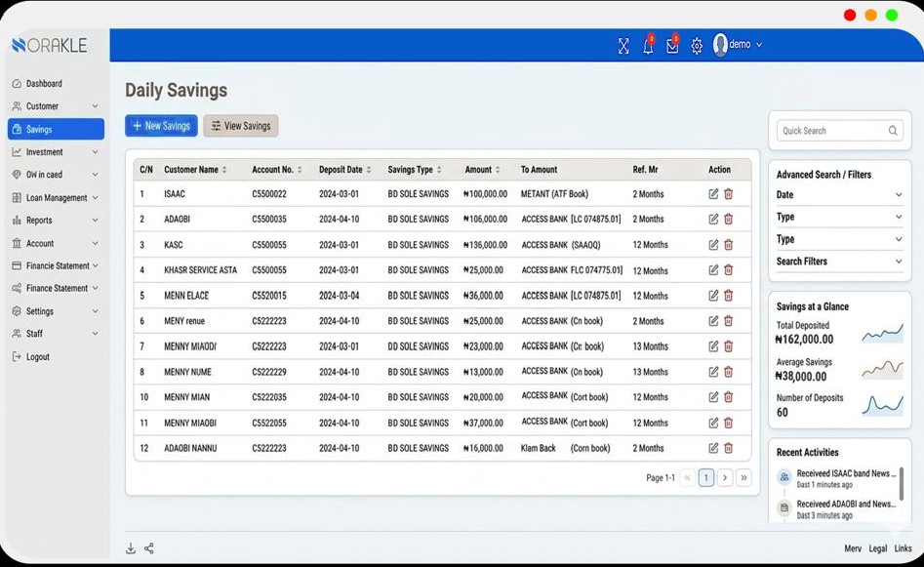Delete the KASC savings entry
Screen dimensions: 924x567
point(729,245)
